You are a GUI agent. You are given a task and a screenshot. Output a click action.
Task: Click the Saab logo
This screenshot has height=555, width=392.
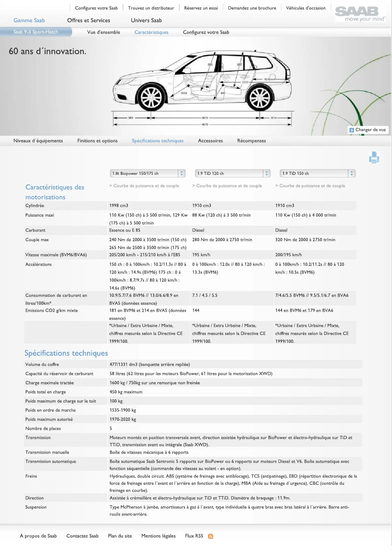(x=359, y=14)
